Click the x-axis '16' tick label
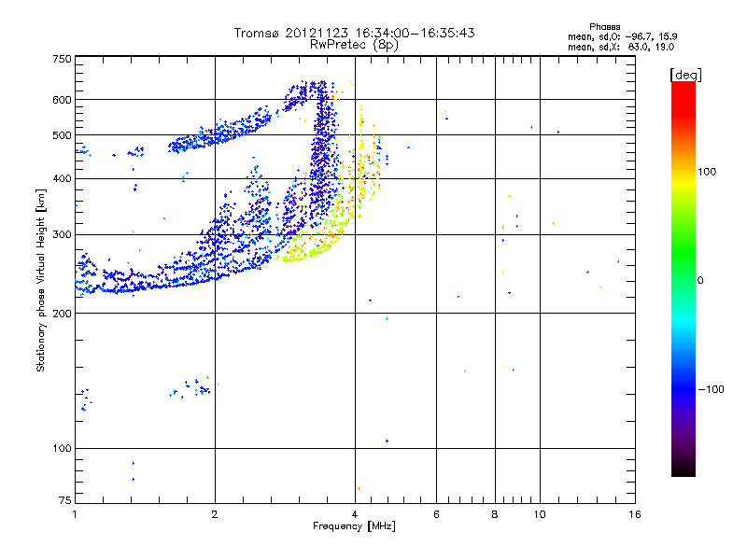Image resolution: width=747 pixels, height=560 pixels. click(x=635, y=514)
